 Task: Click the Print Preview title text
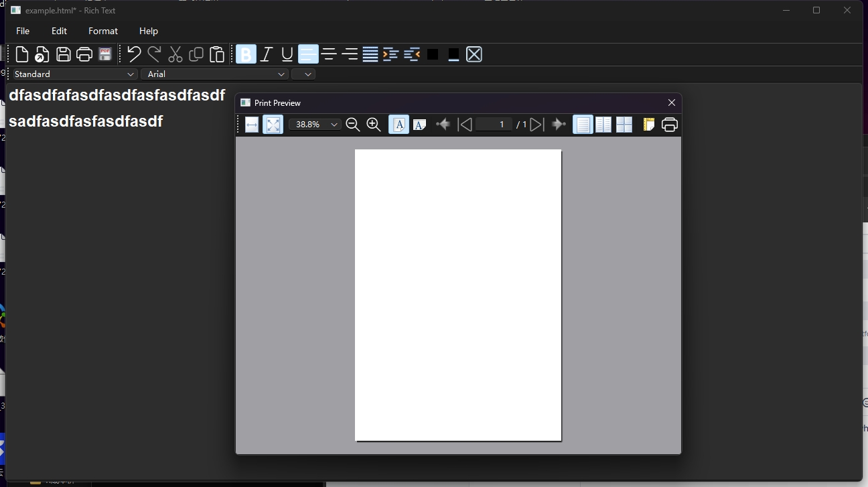click(x=277, y=103)
